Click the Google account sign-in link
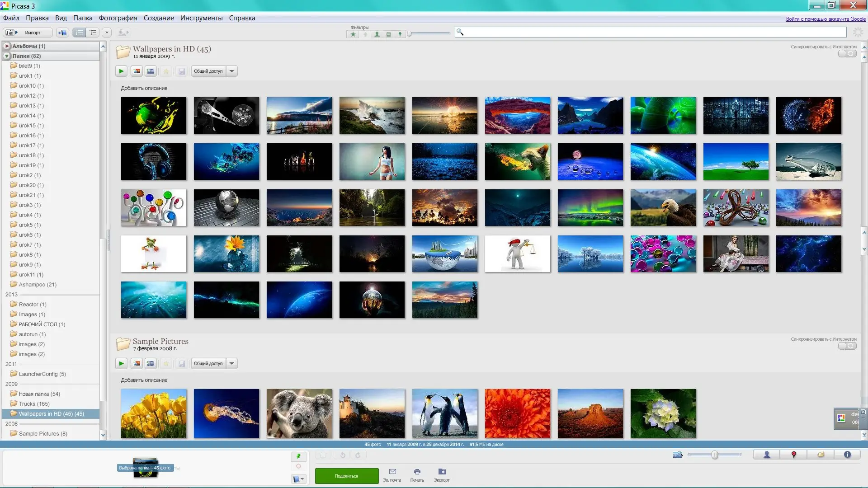Viewport: 868px width, 488px height. 826,19
